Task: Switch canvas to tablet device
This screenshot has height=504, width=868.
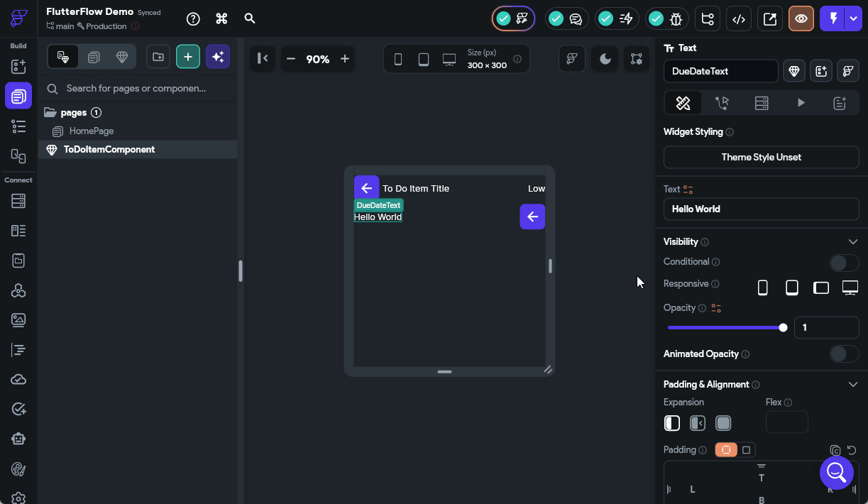Action: (x=424, y=60)
